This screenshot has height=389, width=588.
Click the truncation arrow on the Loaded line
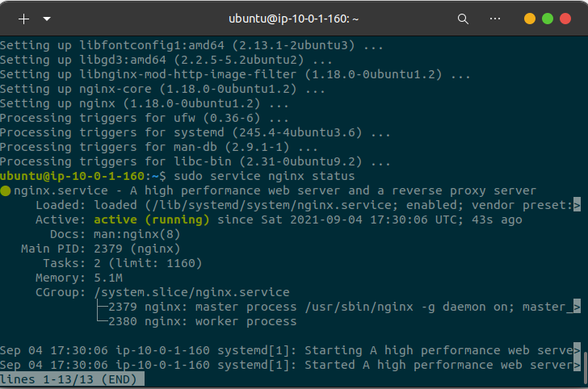[x=577, y=205]
